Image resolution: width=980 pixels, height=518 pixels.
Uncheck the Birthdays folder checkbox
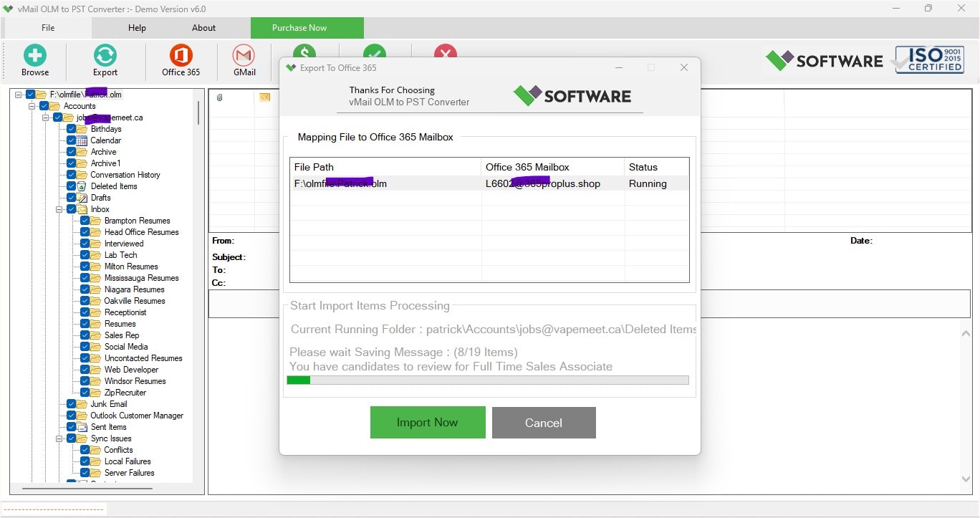tap(71, 129)
